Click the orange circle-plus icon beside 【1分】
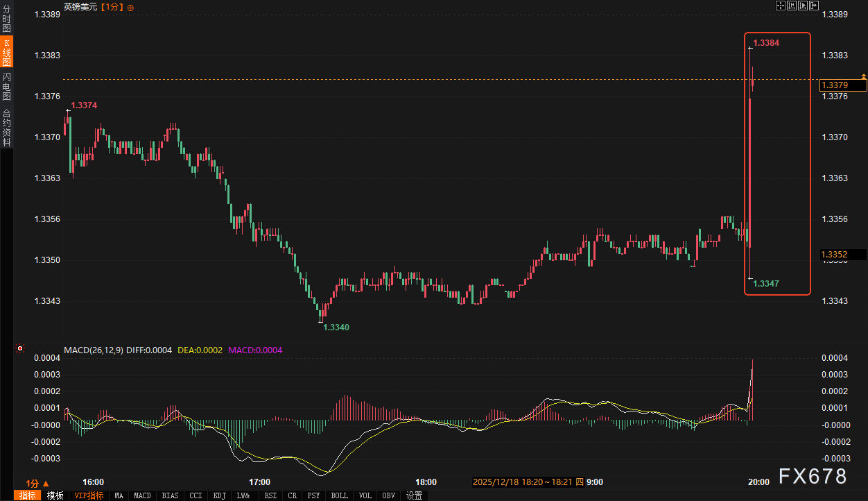Image resolution: width=868 pixels, height=501 pixels. [131, 7]
